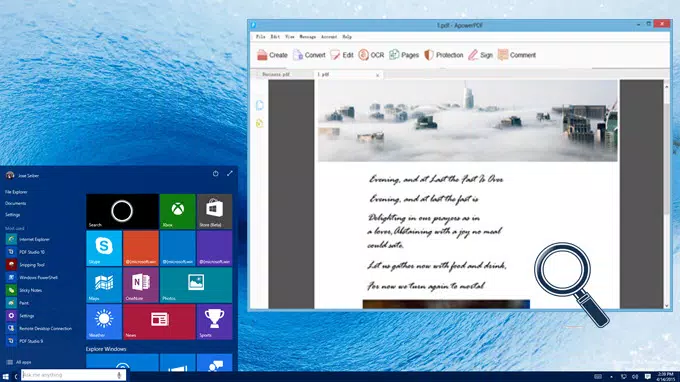Click the Ask me anything search box

[x=74, y=375]
